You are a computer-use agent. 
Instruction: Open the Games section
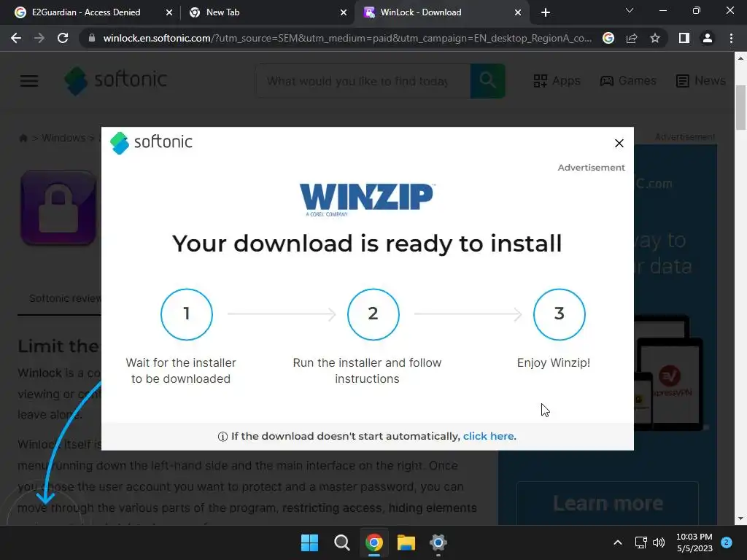click(628, 80)
